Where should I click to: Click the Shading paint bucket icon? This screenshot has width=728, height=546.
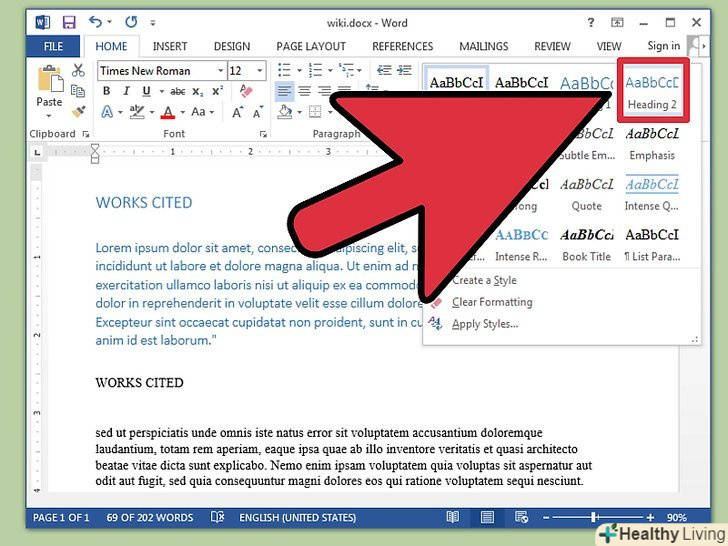(x=284, y=111)
